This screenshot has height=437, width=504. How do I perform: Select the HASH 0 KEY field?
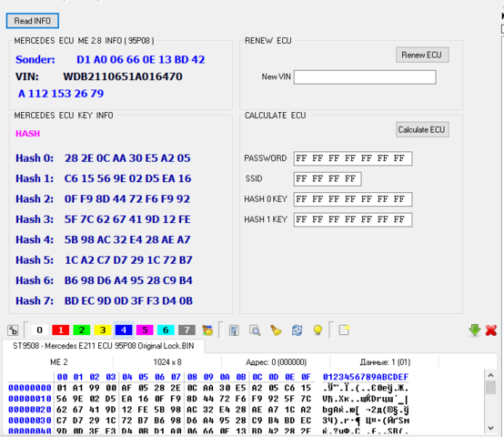click(353, 199)
